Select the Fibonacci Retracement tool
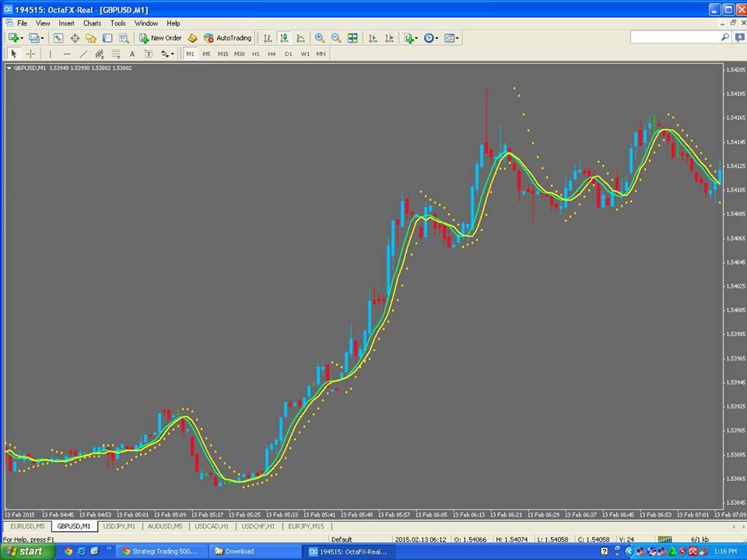747x560 pixels. [116, 54]
